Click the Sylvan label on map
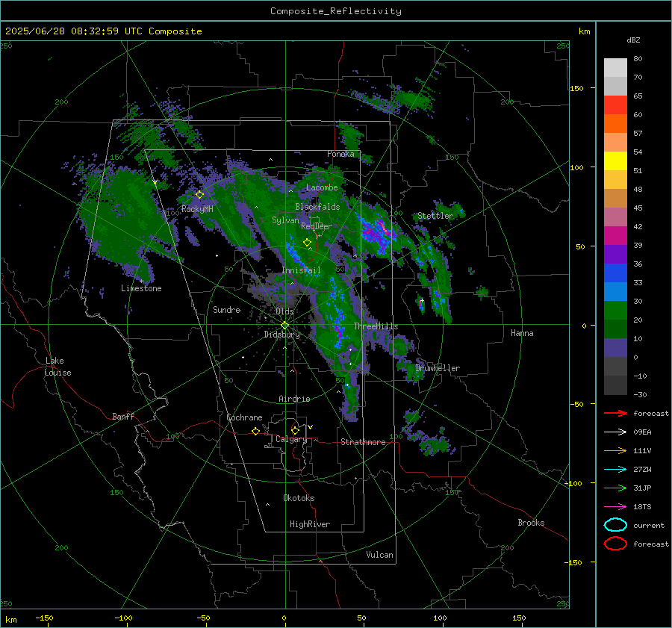 click(285, 220)
